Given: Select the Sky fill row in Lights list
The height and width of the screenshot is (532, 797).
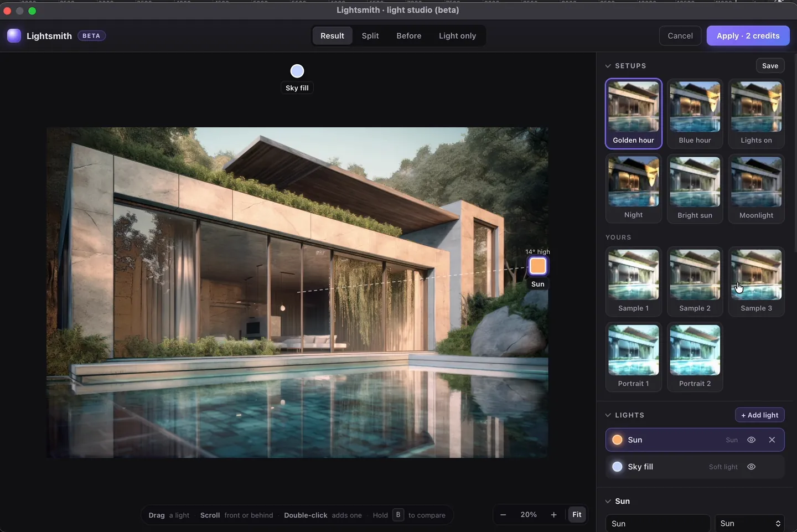Looking at the screenshot, I should 695,467.
